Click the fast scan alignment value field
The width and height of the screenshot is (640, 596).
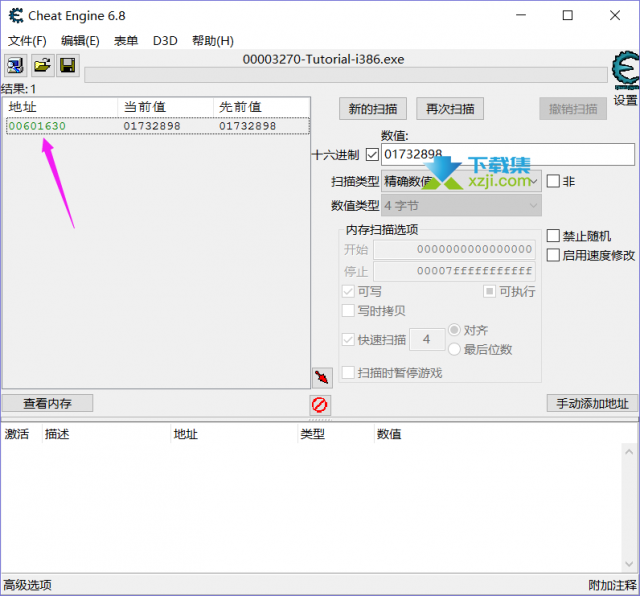[x=427, y=339]
